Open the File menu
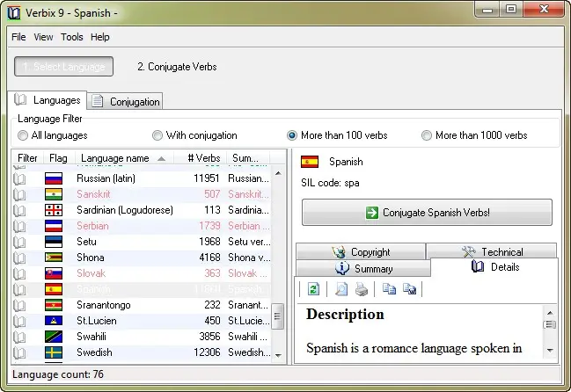 18,37
